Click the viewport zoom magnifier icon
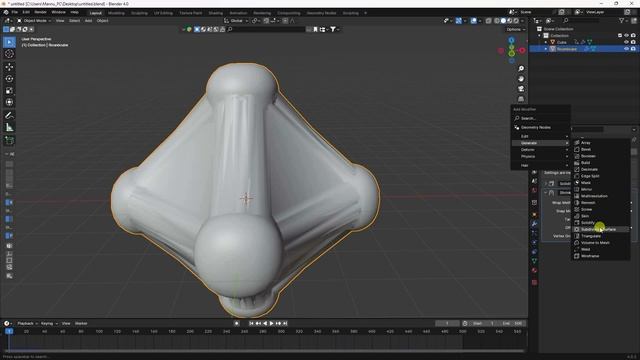 (521, 69)
